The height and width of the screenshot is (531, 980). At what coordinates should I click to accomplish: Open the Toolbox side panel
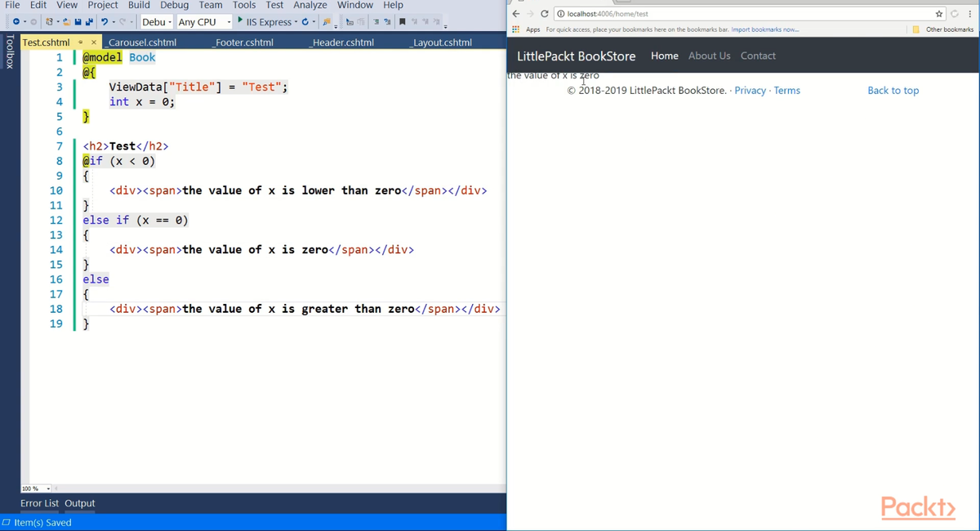(x=9, y=51)
